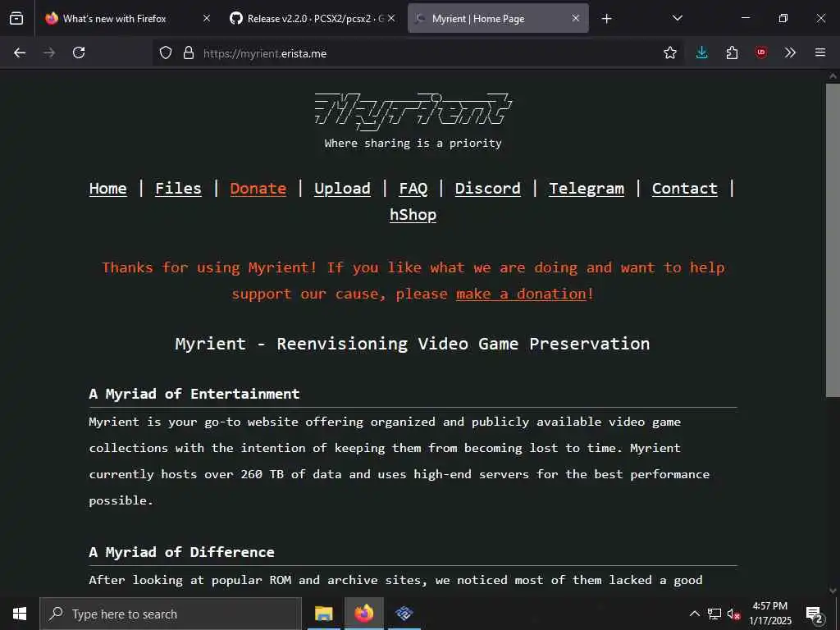Viewport: 840px width, 630px height.
Task: Click the taskbar 'Type here to search' box
Action: pos(171,614)
